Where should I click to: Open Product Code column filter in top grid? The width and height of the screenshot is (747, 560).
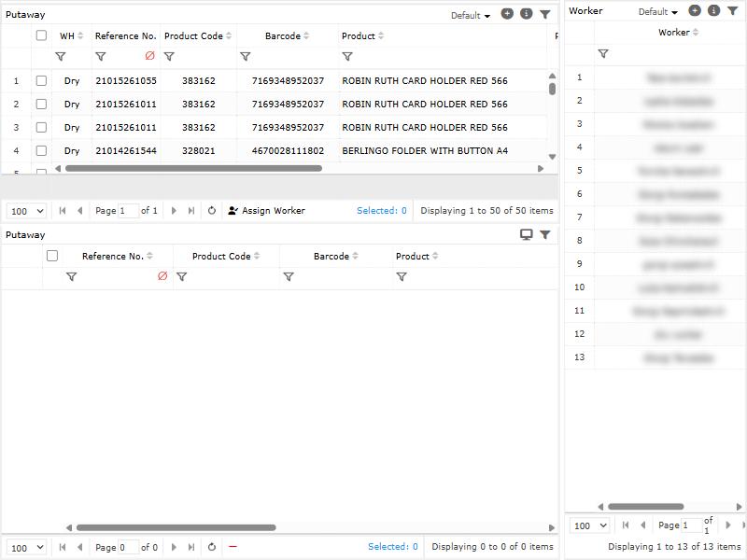[169, 57]
